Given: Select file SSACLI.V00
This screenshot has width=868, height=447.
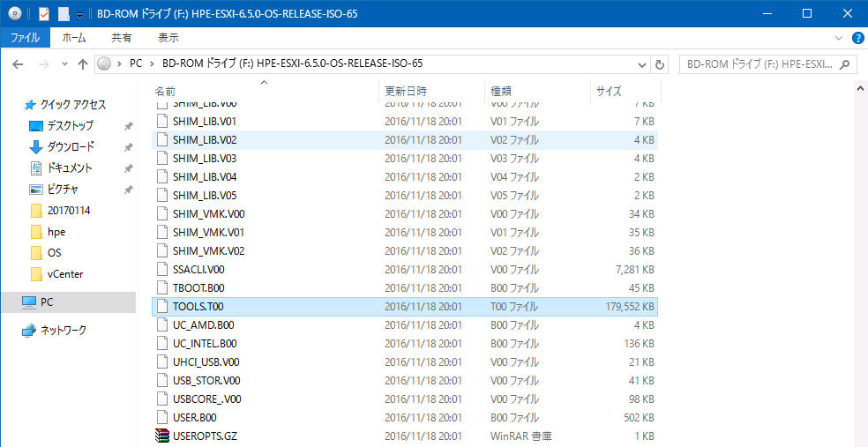Looking at the screenshot, I should [405, 270].
